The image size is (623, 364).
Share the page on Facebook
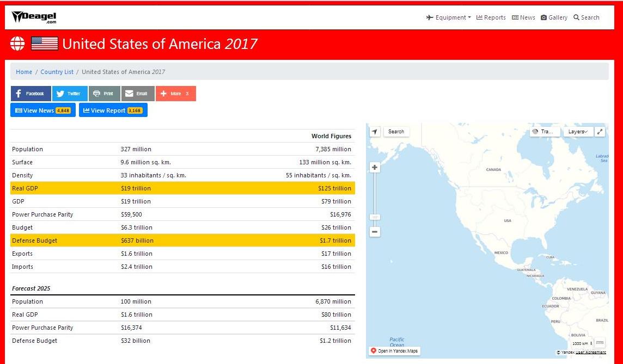[30, 94]
